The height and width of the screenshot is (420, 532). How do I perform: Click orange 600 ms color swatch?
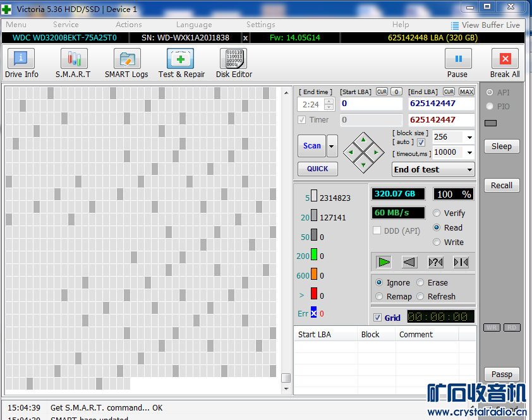[314, 273]
